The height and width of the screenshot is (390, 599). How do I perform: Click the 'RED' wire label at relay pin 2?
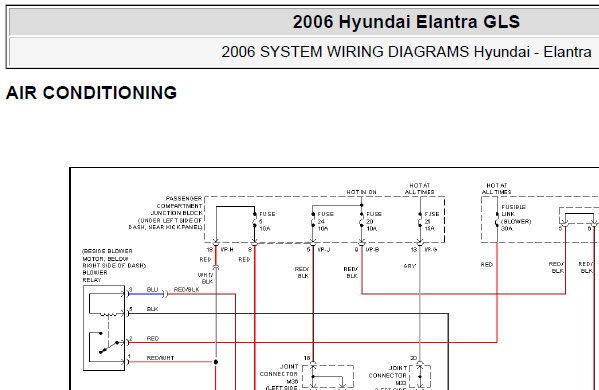pyautogui.click(x=152, y=338)
